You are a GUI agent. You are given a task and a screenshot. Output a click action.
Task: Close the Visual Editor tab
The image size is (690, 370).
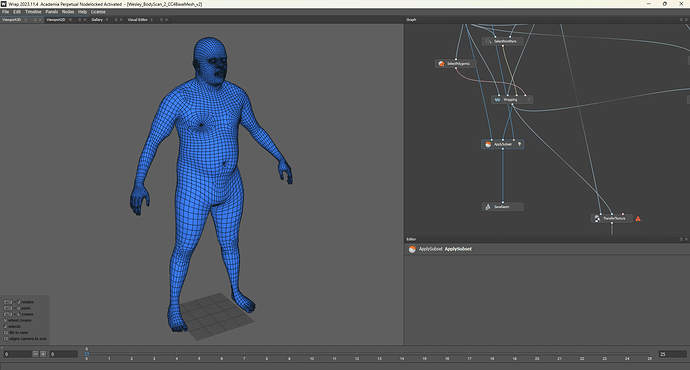click(x=166, y=20)
